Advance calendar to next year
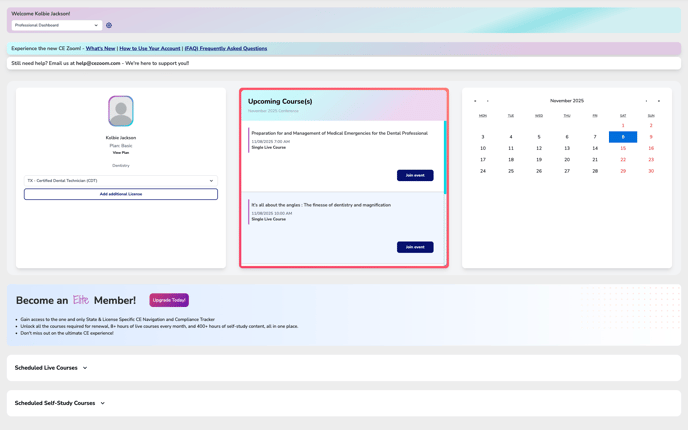The image size is (688, 430). pos(659,101)
